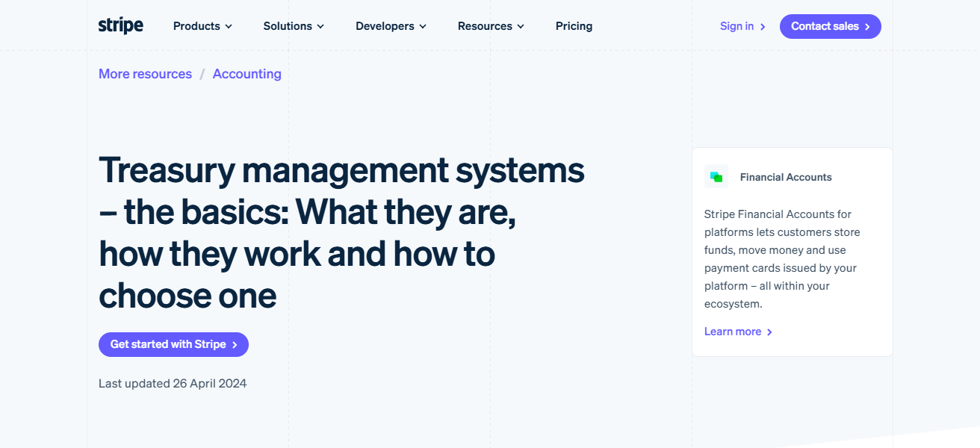Click the Financial Accounts card title
The width and height of the screenshot is (980, 448).
pos(786,177)
